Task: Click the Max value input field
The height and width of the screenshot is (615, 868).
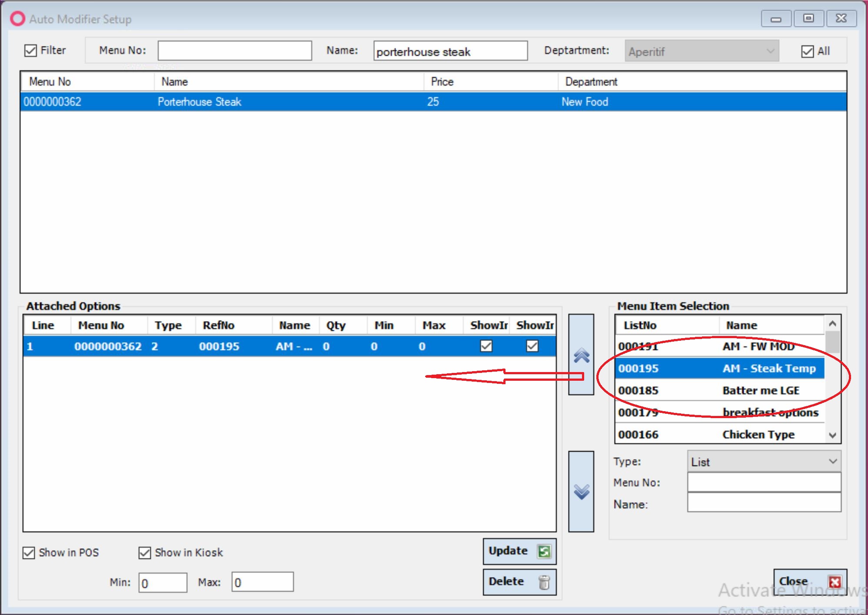Action: 263,582
